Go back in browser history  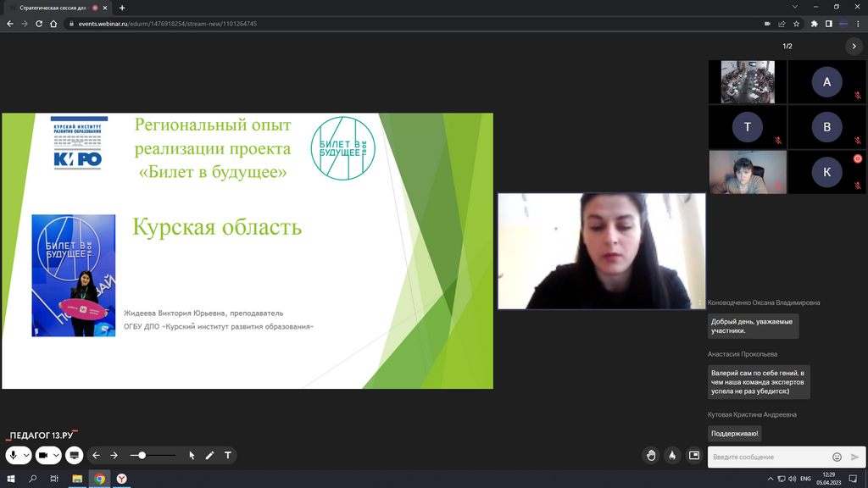(x=10, y=24)
